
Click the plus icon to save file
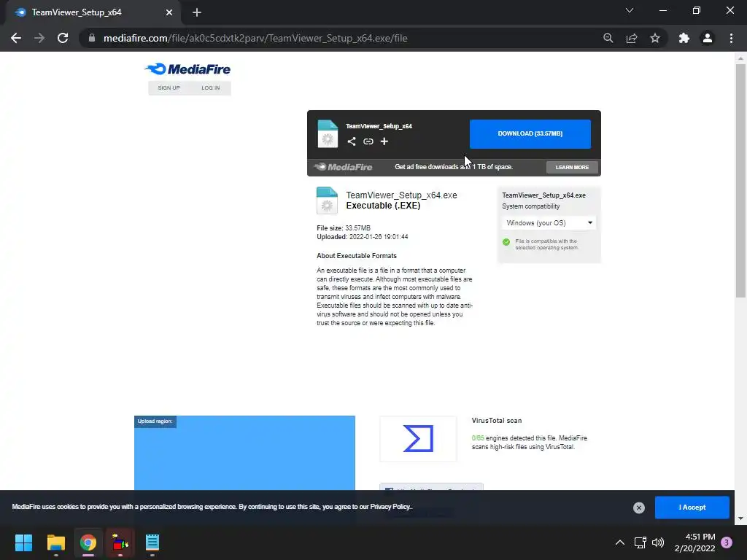(x=384, y=141)
